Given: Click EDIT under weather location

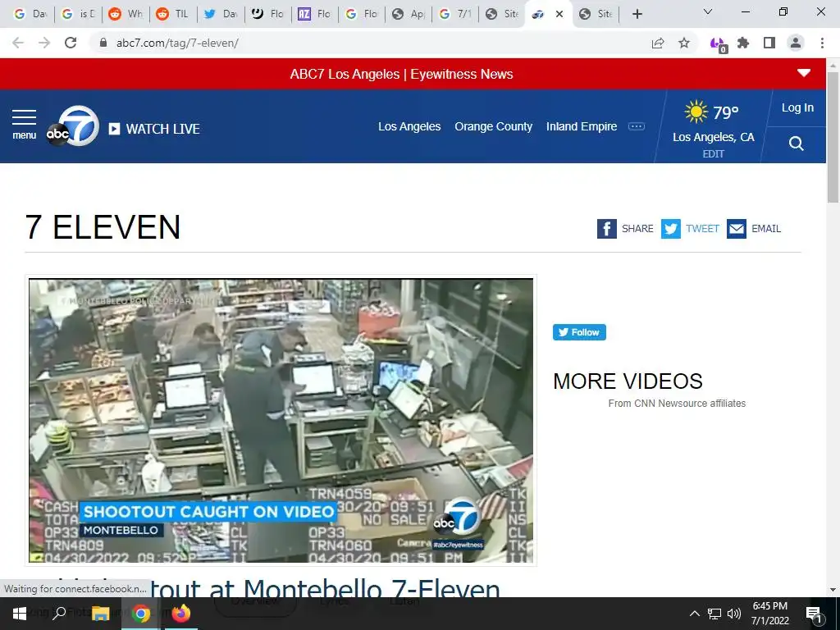Looking at the screenshot, I should [713, 153].
